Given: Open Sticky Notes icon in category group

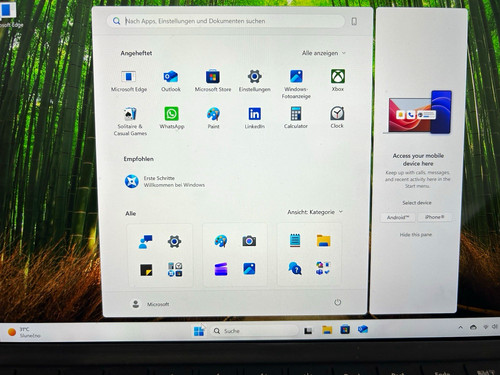Looking at the screenshot, I should (146, 270).
